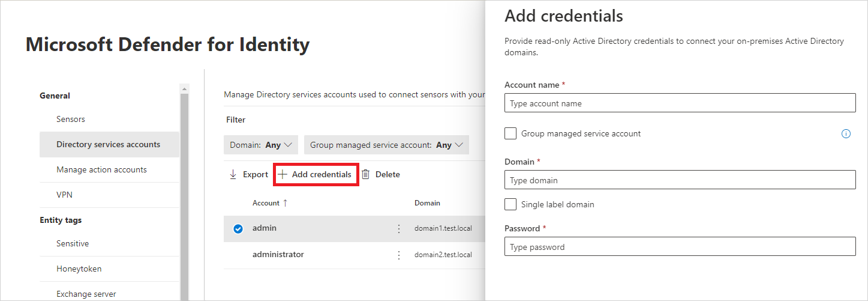Deselect the admin row check circle
The height and width of the screenshot is (301, 868).
pos(238,229)
